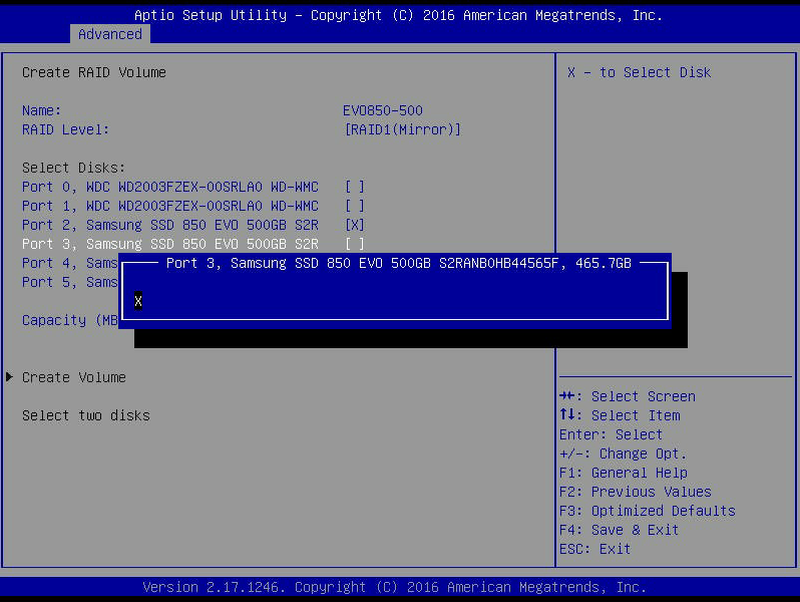Select the Port 1 WDC WD2003FZEX row
Viewport: 800px width, 602px height.
(193, 206)
